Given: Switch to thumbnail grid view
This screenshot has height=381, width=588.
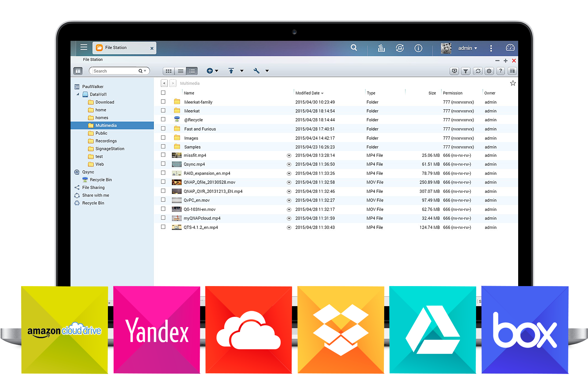Looking at the screenshot, I should [169, 71].
